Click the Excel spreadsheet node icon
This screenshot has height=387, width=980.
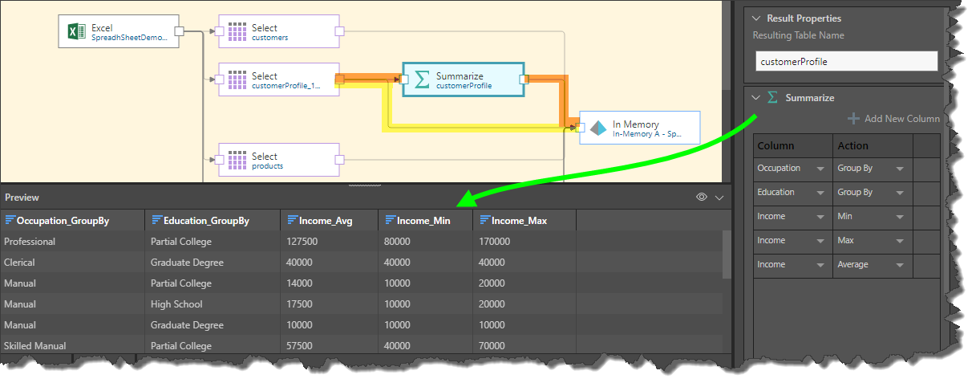[76, 32]
